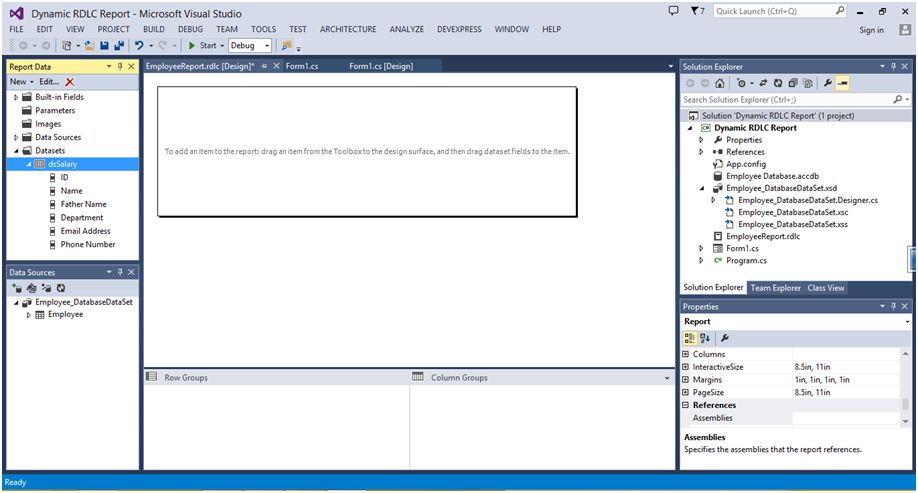Open the ARCHITECTURE menu
The height and width of the screenshot is (493, 918).
pos(348,29)
